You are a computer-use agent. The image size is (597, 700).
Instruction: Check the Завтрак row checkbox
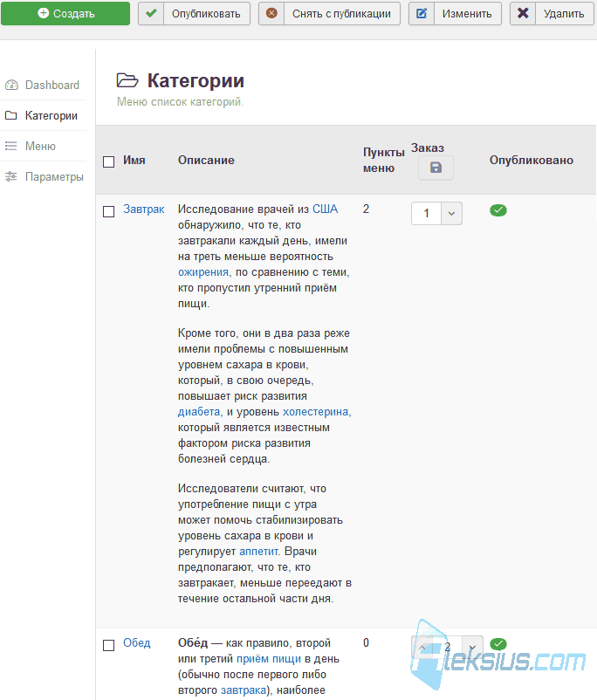click(108, 211)
